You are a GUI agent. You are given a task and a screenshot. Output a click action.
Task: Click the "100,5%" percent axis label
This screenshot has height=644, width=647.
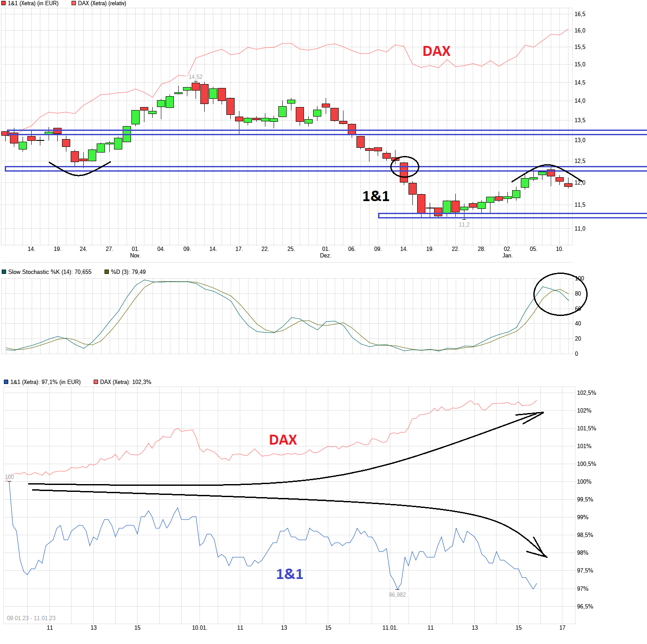coord(587,464)
